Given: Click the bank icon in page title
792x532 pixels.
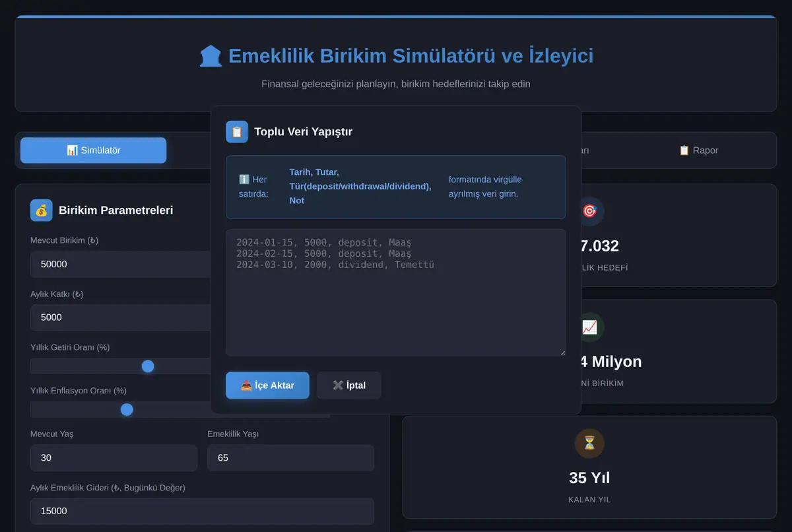Looking at the screenshot, I should 211,56.
